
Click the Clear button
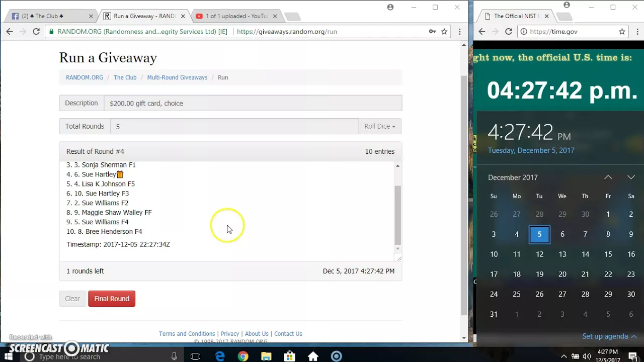(x=72, y=299)
